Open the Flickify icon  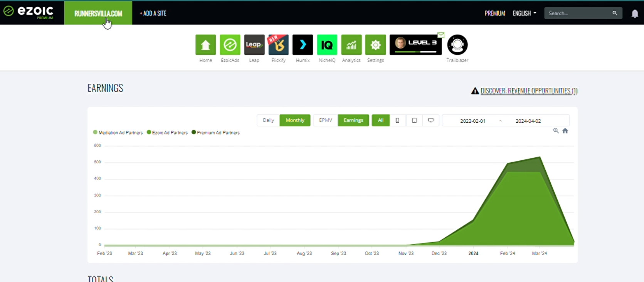coord(279,45)
